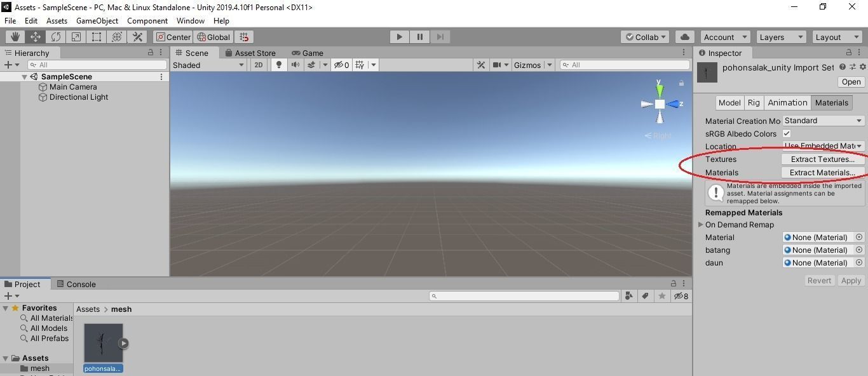
Task: Save project search as favorite star
Action: point(662,296)
